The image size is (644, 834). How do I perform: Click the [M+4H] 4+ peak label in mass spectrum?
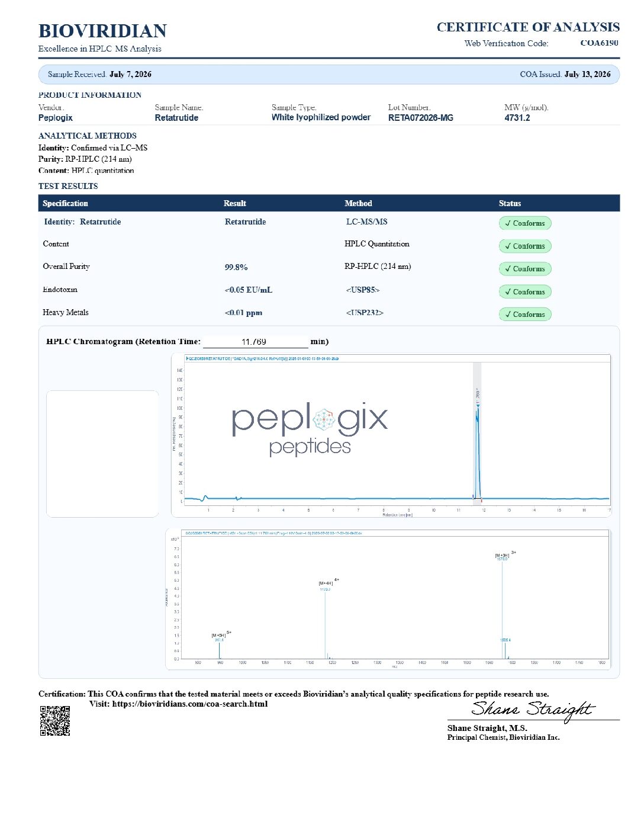coord(329,583)
